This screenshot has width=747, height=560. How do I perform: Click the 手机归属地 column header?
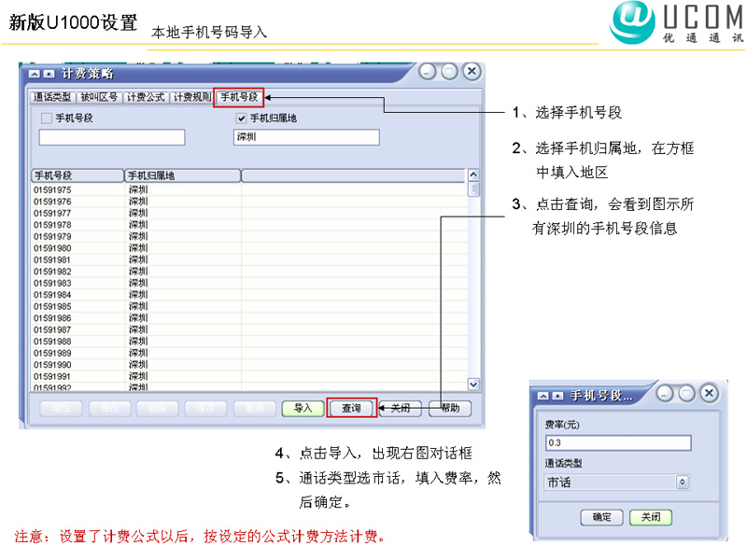click(x=182, y=175)
